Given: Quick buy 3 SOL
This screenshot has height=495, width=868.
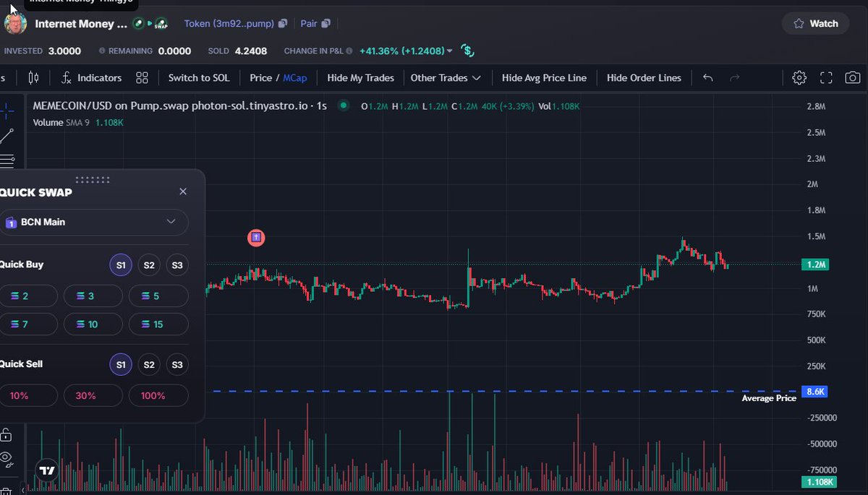Looking at the screenshot, I should pyautogui.click(x=93, y=296).
